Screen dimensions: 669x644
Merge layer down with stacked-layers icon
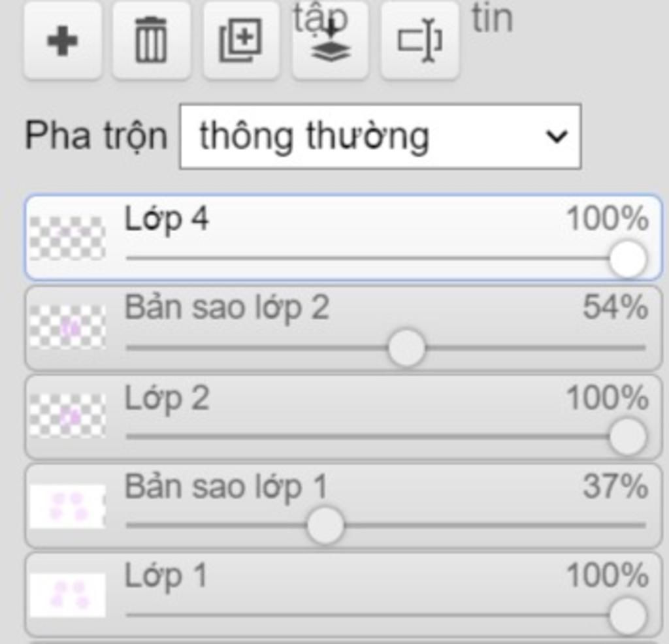pyautogui.click(x=330, y=41)
